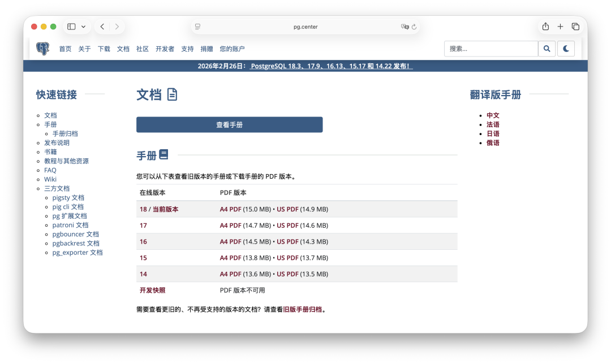Screen dimensions: 611x364
Task: Open the Safari share icon
Action: click(545, 26)
